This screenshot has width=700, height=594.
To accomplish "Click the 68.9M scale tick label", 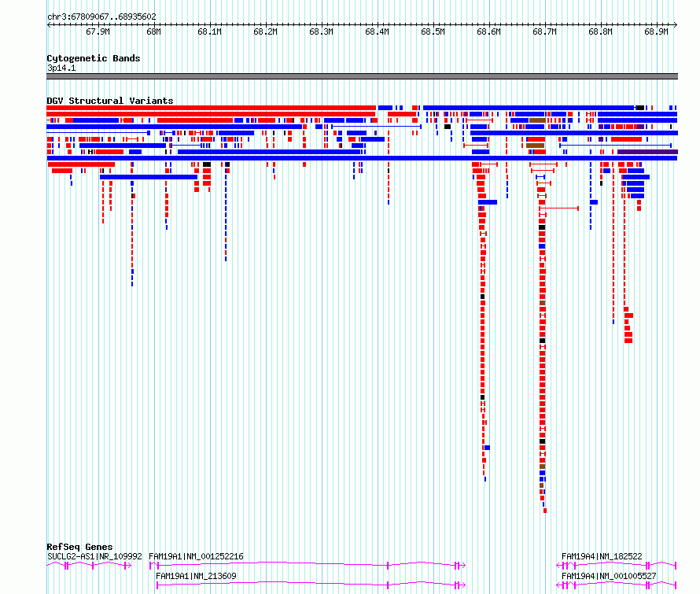I will (656, 31).
